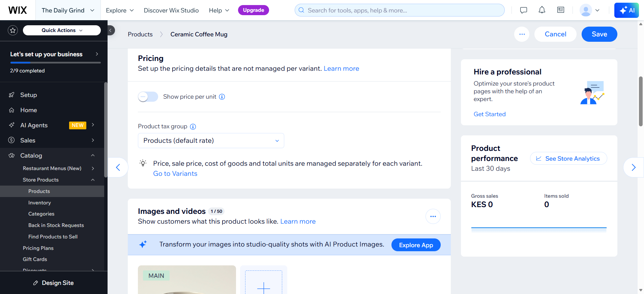Select Products item under Store Products
The height and width of the screenshot is (294, 644).
52,191
